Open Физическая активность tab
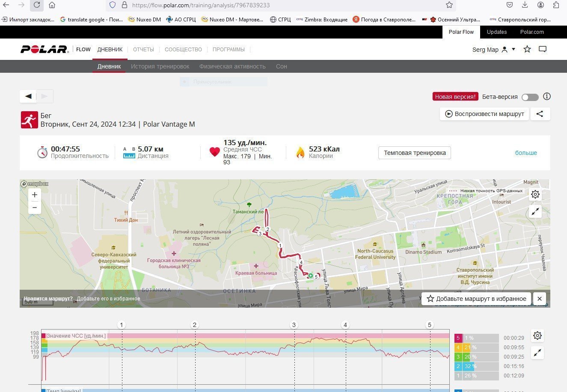The width and height of the screenshot is (567, 392). [x=232, y=66]
